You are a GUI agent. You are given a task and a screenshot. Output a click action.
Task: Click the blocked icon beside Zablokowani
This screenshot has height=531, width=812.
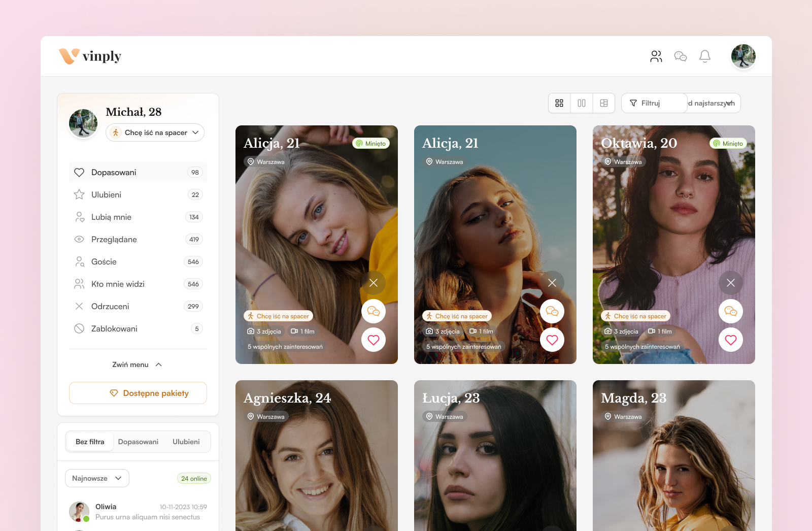79,328
